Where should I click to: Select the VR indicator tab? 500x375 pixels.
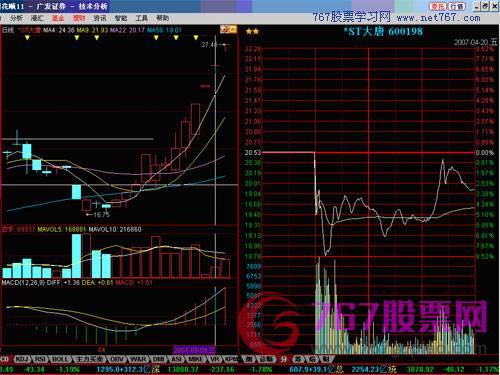[x=215, y=359]
